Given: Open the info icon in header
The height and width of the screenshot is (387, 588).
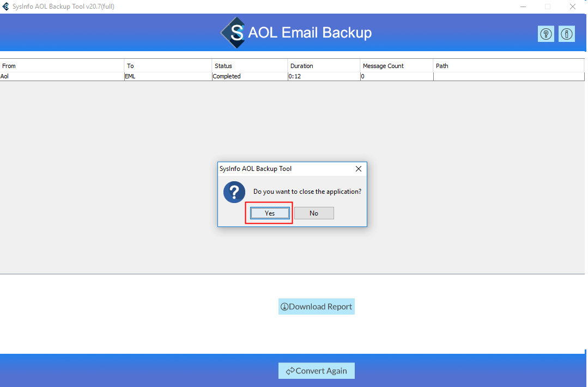Looking at the screenshot, I should click(x=567, y=34).
